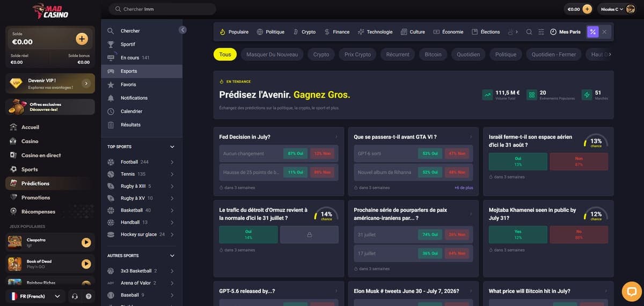Select the Quotidien filter chip
Image resolution: width=644 pixels, height=306 pixels.
click(x=468, y=54)
